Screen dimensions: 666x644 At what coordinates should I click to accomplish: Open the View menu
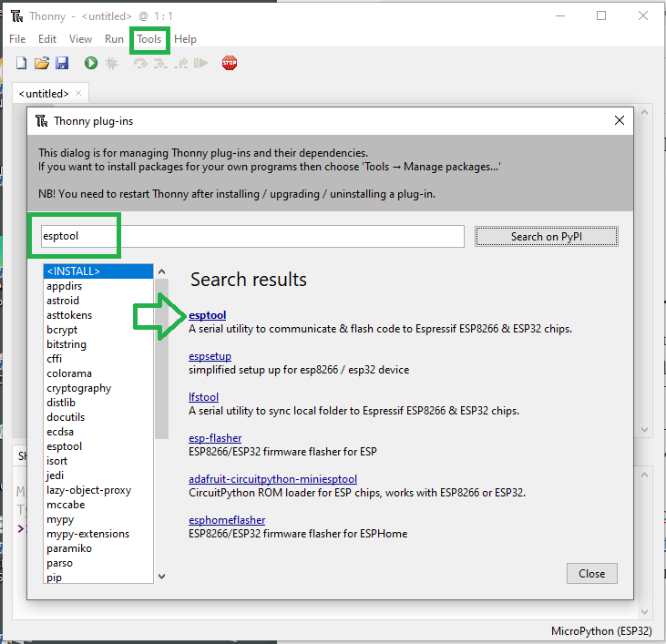pos(80,39)
